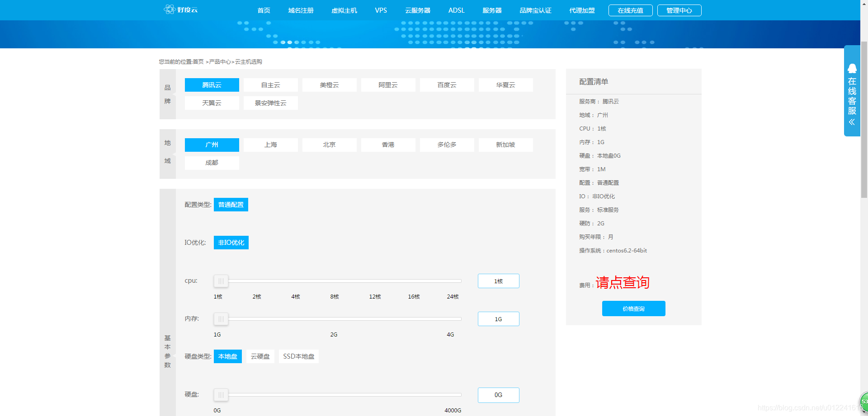Open VPS navigation item
The width and height of the screenshot is (868, 416).
pos(381,10)
